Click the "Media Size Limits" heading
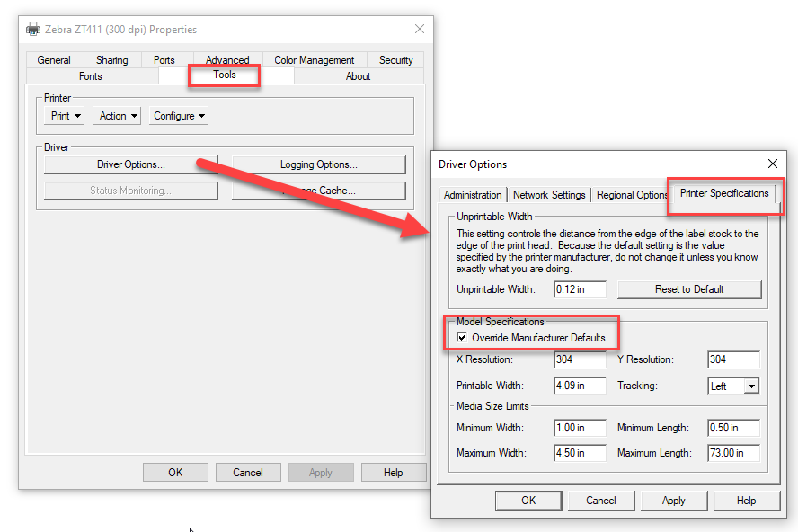The height and width of the screenshot is (532, 798). (x=492, y=406)
